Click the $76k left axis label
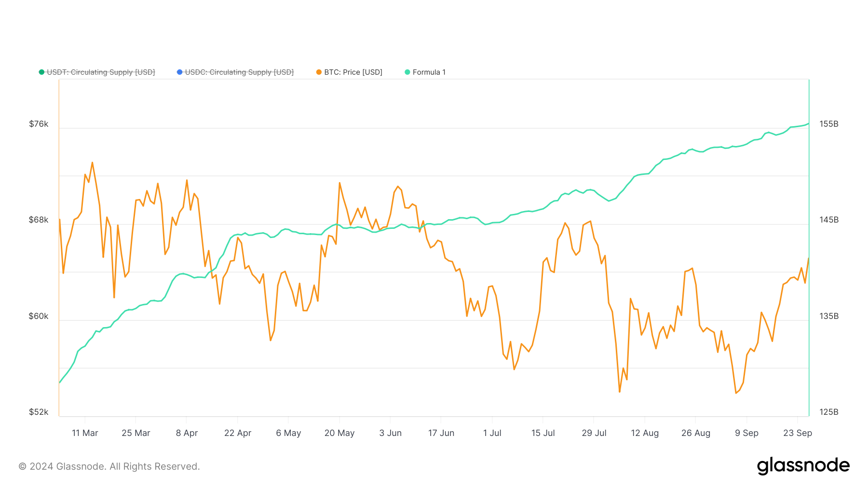The height and width of the screenshot is (488, 868). click(x=39, y=124)
